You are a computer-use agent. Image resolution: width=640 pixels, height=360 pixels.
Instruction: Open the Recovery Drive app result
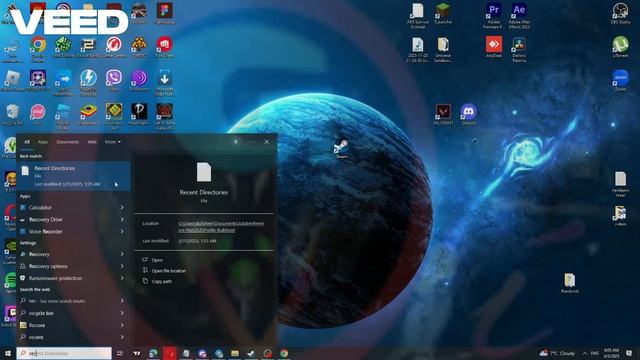click(x=67, y=220)
